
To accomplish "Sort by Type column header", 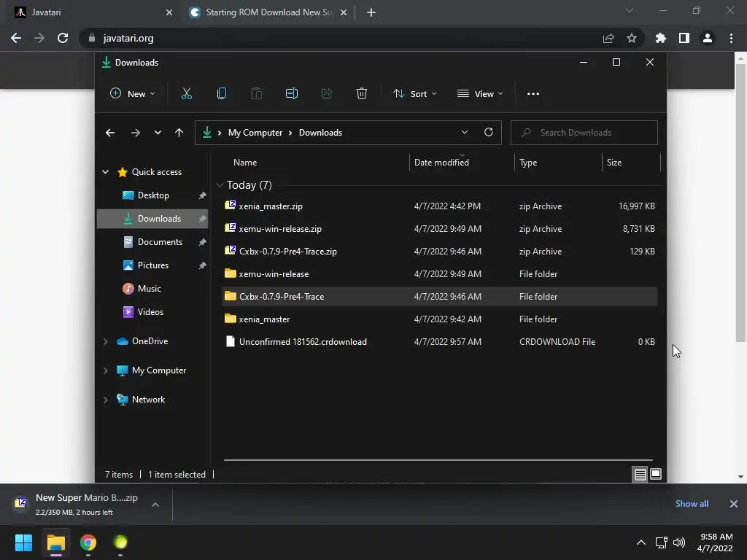I will (528, 163).
